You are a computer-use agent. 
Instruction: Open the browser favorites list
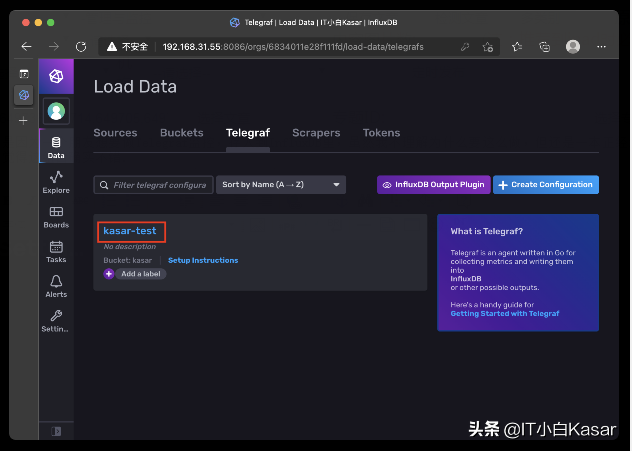pos(517,47)
